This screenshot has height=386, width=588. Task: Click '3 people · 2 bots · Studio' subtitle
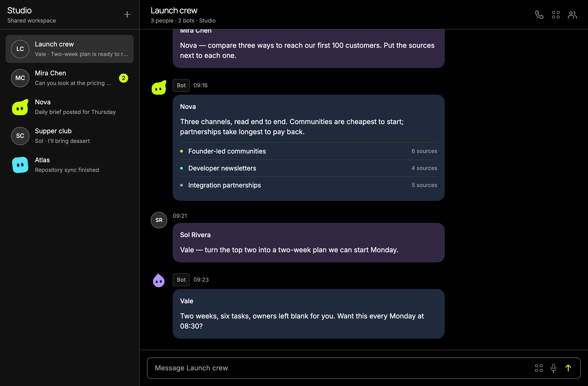click(x=183, y=21)
